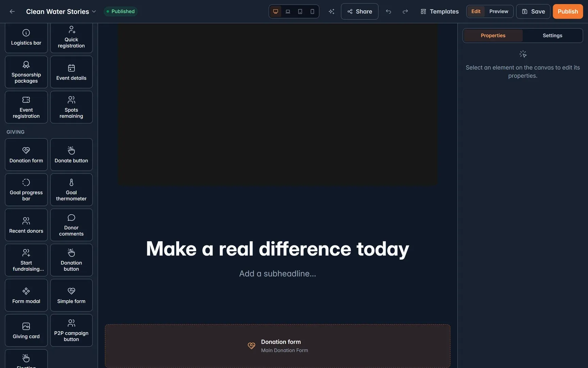The image size is (588, 368).
Task: Click the 'Add a subheadline...' placeholder
Action: click(278, 274)
